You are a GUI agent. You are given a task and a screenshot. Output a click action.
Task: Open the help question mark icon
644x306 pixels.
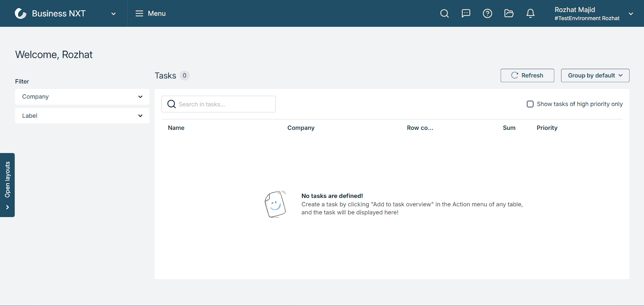[x=487, y=13]
